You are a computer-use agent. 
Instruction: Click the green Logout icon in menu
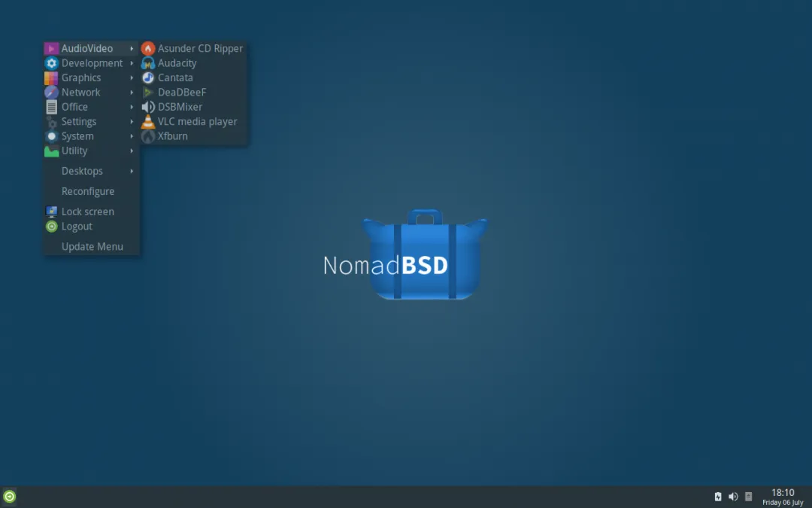click(51, 227)
